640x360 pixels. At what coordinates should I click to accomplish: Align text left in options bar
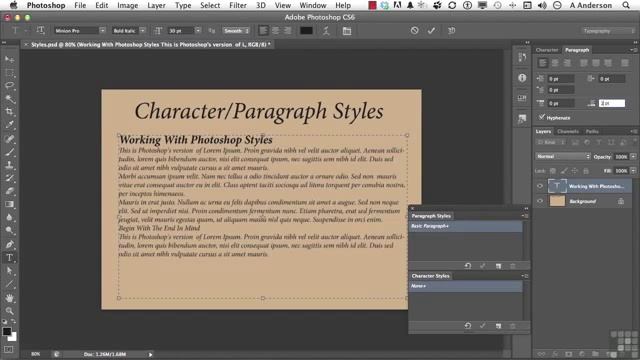tap(264, 31)
